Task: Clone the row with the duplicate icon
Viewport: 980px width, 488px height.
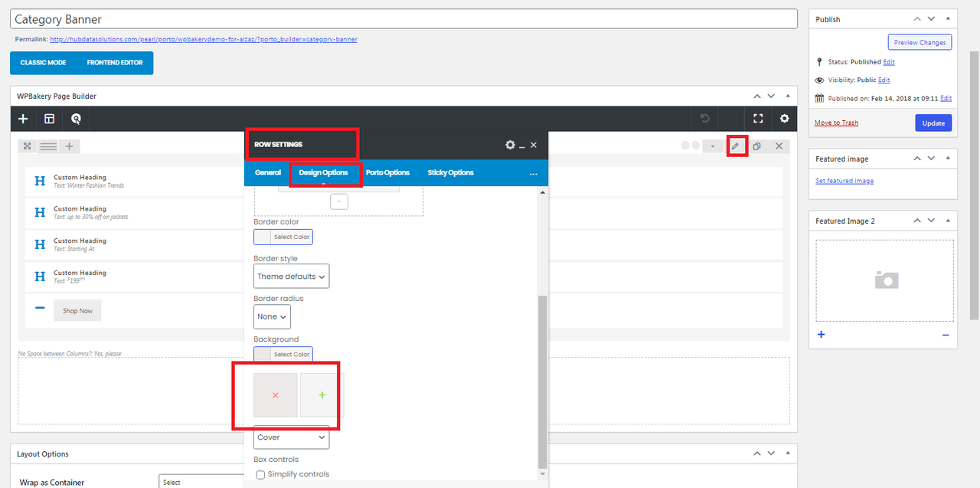Action: pyautogui.click(x=756, y=146)
